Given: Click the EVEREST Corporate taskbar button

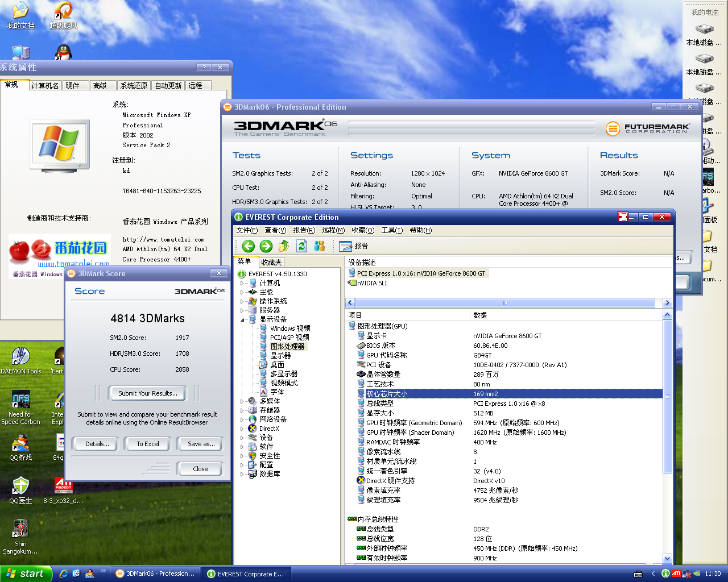Looking at the screenshot, I should (x=246, y=573).
